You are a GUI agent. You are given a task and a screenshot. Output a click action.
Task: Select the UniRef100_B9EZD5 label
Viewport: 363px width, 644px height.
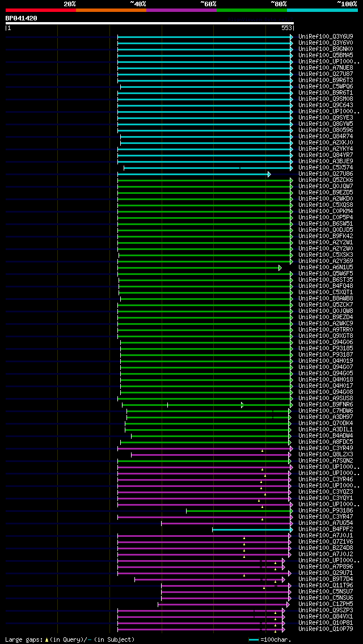[x=326, y=192]
